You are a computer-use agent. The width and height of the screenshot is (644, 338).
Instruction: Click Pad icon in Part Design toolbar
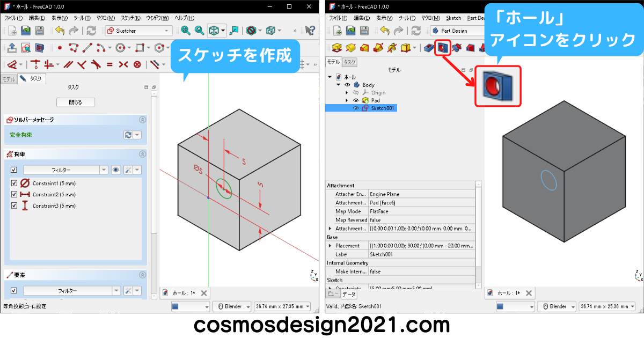[x=337, y=48]
